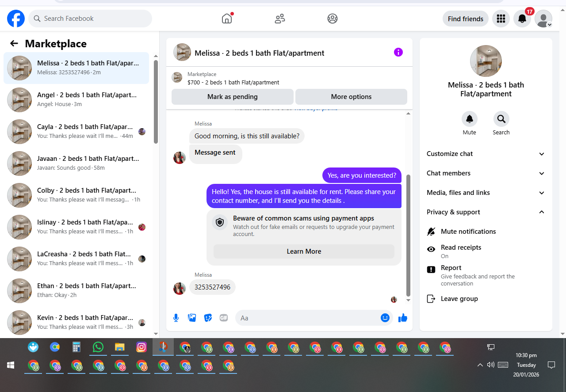Image resolution: width=566 pixels, height=392 pixels.
Task: Open Cayla conversation in Marketplace list
Action: [76, 132]
